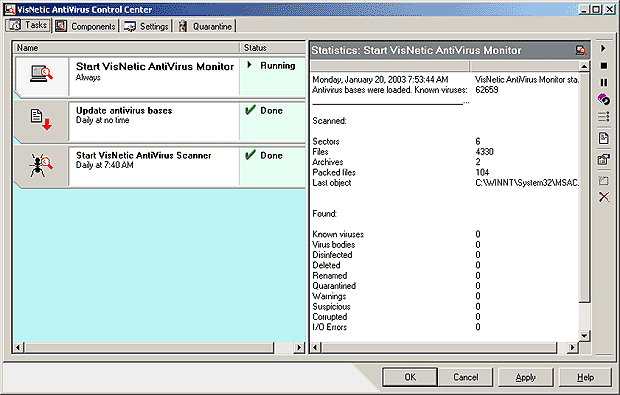Click the Stop task square icon

[x=603, y=66]
